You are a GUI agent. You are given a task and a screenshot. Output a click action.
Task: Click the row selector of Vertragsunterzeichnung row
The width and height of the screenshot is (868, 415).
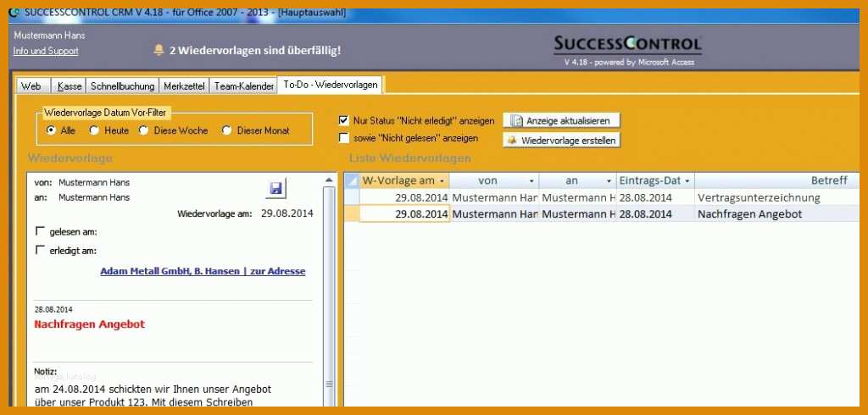[x=352, y=197]
